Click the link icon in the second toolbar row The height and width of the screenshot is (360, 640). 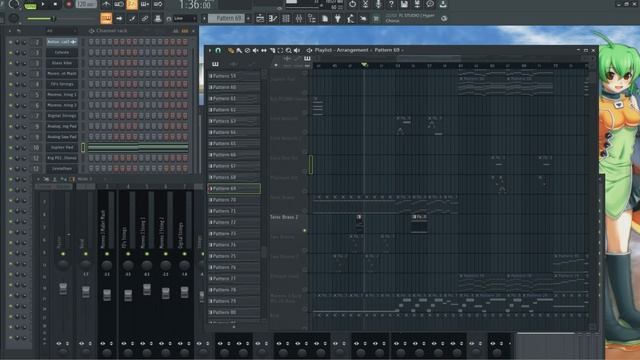coord(144,18)
